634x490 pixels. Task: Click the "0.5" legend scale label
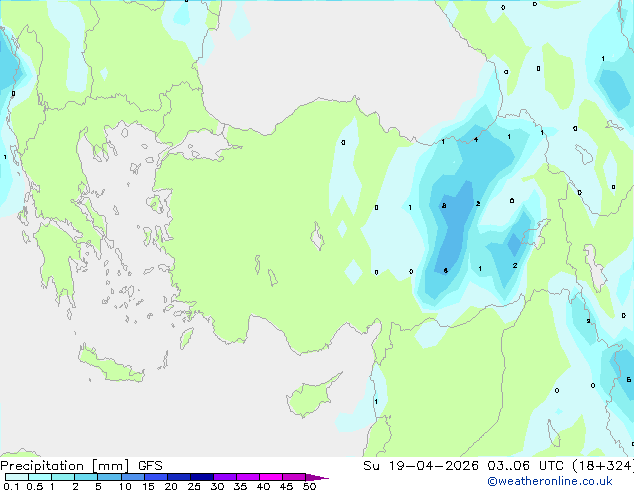click(x=34, y=486)
